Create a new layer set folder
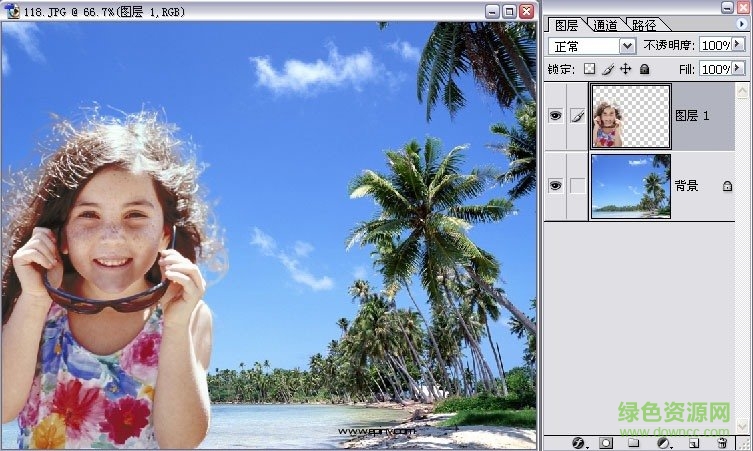This screenshot has width=753, height=451. [634, 441]
